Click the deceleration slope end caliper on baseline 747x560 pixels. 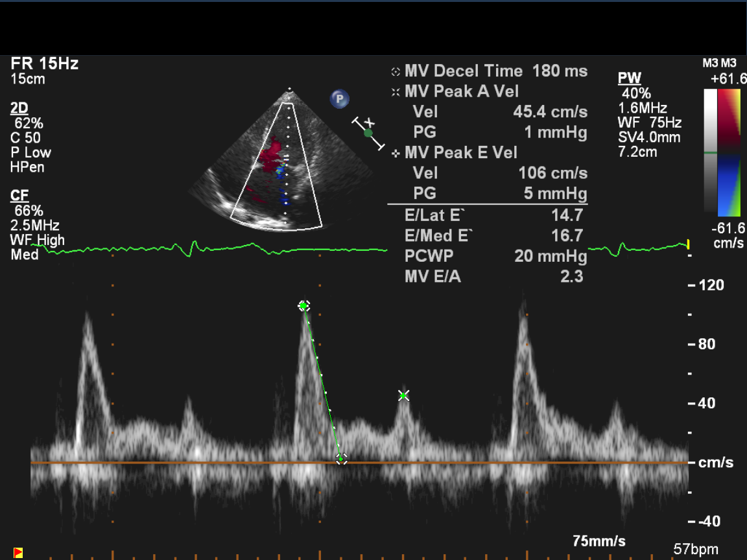point(341,459)
